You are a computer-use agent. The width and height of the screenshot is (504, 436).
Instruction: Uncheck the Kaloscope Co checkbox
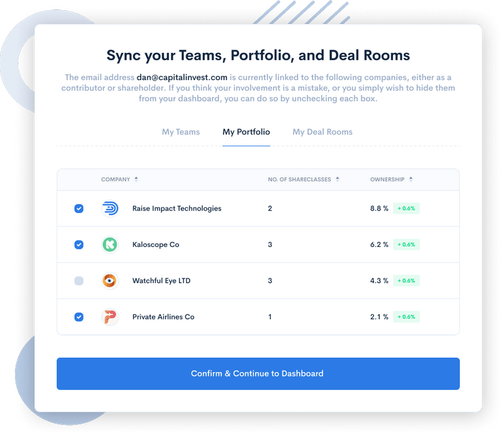tap(79, 244)
